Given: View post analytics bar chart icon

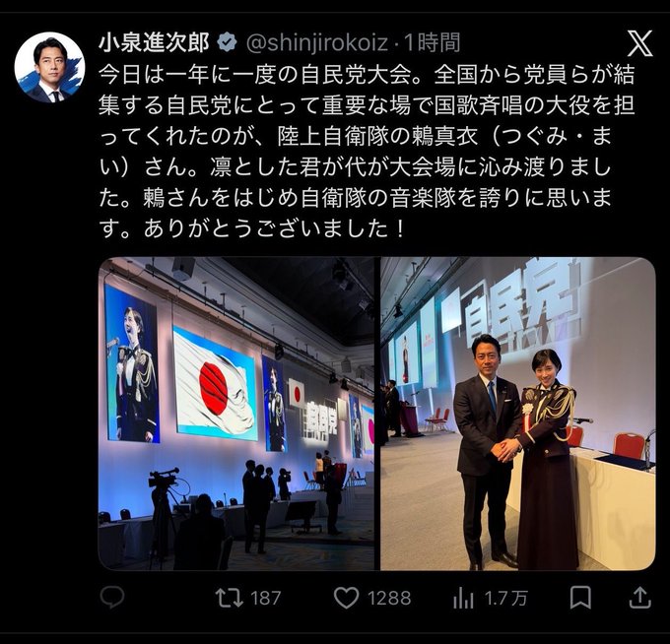Looking at the screenshot, I should tap(463, 598).
